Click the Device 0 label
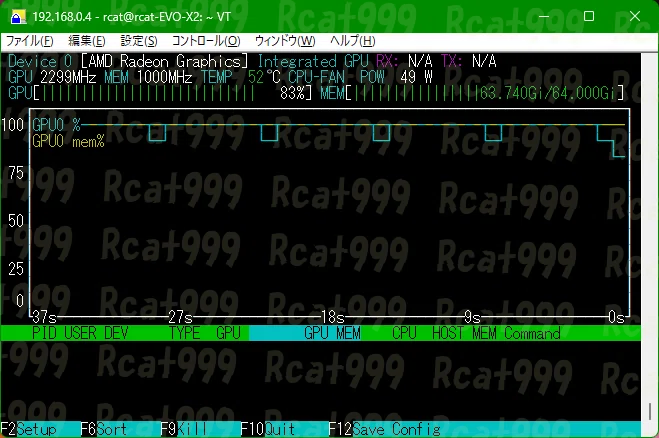Image resolution: width=659 pixels, height=438 pixels. [40, 61]
